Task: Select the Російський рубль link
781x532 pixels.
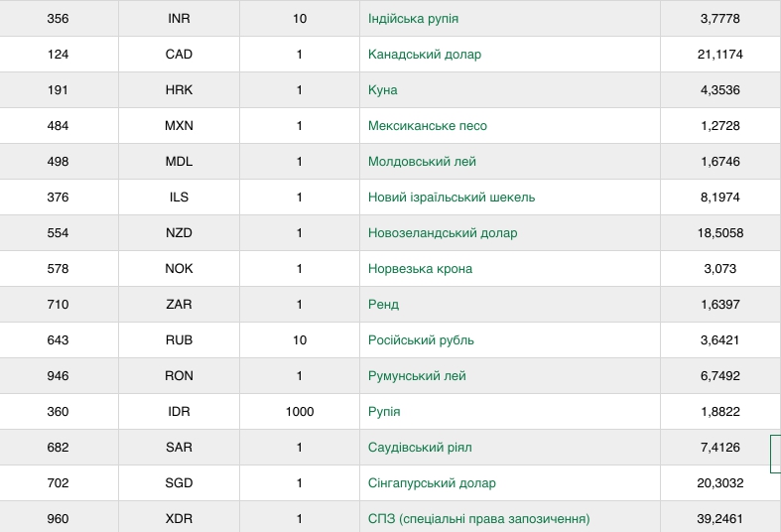Action: 421,340
